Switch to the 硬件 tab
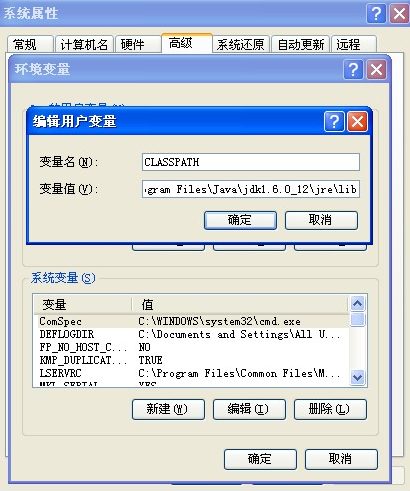The width and height of the screenshot is (410, 491). tap(138, 44)
